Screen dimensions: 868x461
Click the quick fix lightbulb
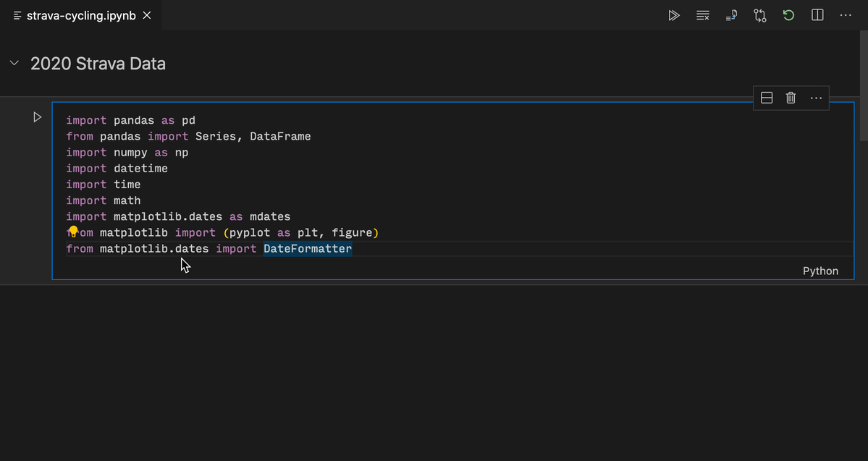pyautogui.click(x=72, y=230)
